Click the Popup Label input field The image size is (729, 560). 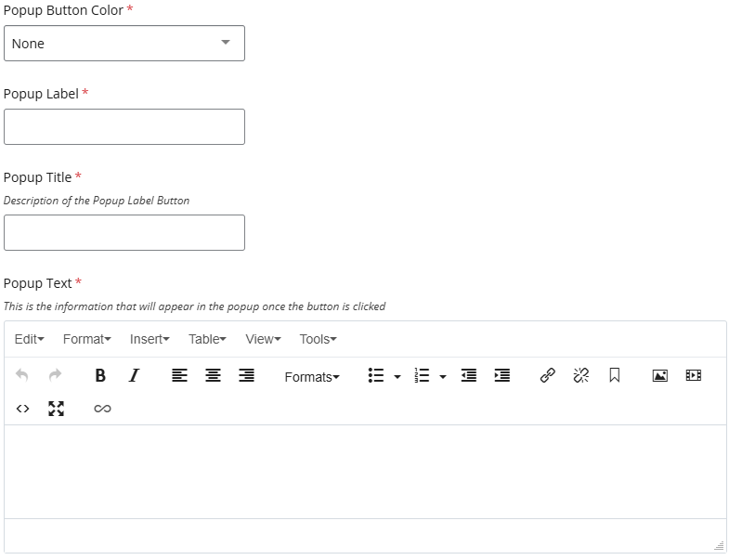[124, 127]
